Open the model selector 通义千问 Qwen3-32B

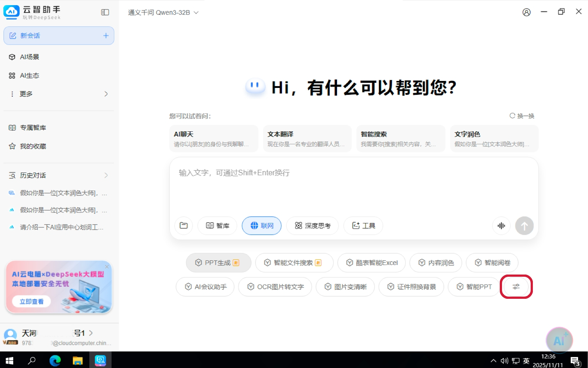(x=163, y=13)
